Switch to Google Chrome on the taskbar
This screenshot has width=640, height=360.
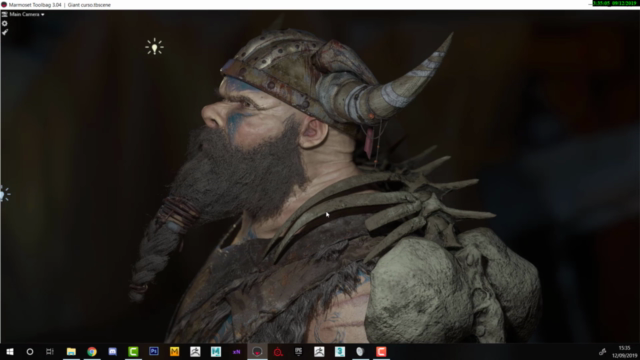pos(92,351)
